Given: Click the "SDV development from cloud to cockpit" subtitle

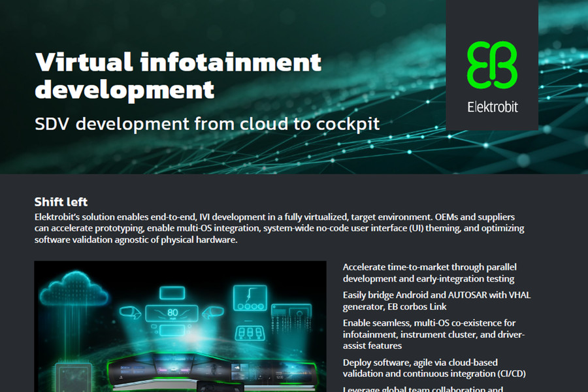Looking at the screenshot, I should click(x=206, y=123).
